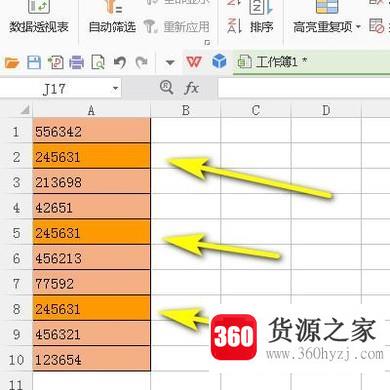Click the magnifier icon beside fx
The width and height of the screenshot is (390, 390).
166,88
